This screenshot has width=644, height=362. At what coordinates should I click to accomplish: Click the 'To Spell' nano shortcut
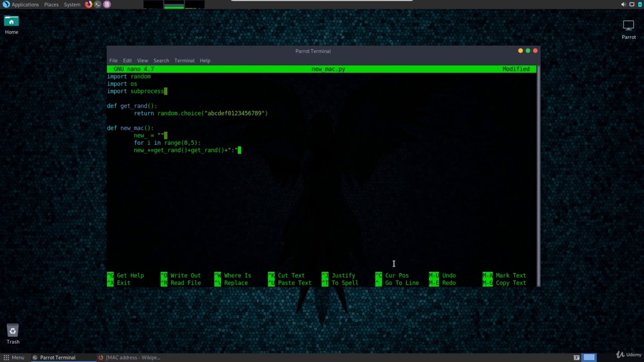coord(340,283)
